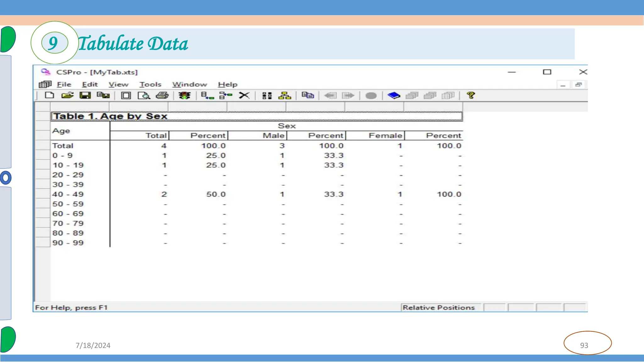
Task: Click the add table after icon
Action: (x=225, y=96)
